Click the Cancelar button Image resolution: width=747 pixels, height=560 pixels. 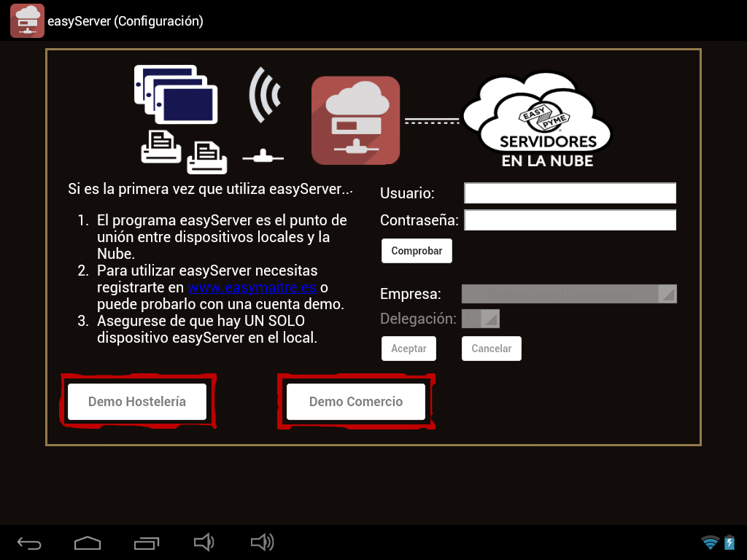(492, 349)
